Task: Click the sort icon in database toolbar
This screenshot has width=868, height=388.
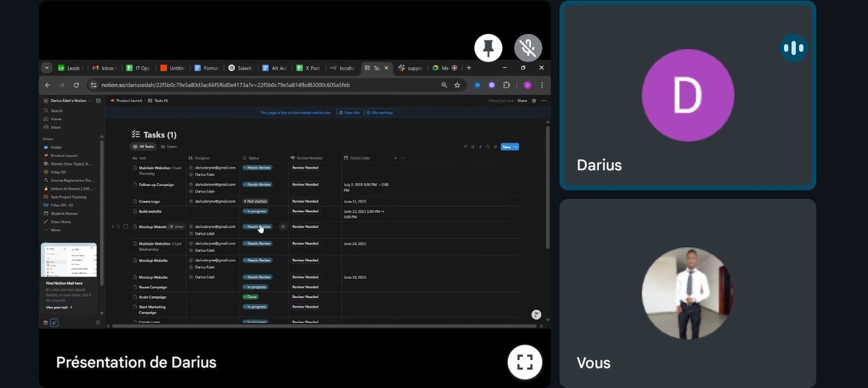Action: pyautogui.click(x=473, y=147)
